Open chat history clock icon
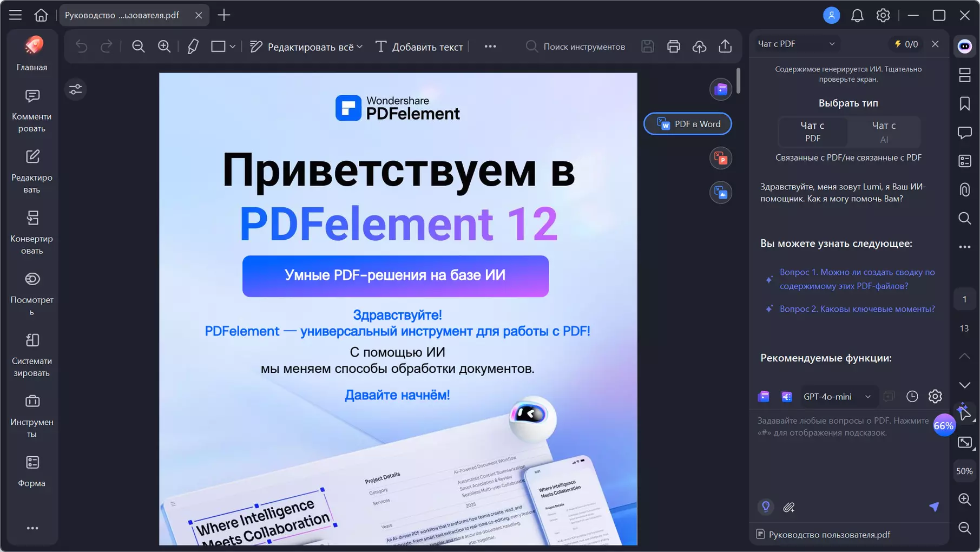This screenshot has height=552, width=980. [x=912, y=397]
